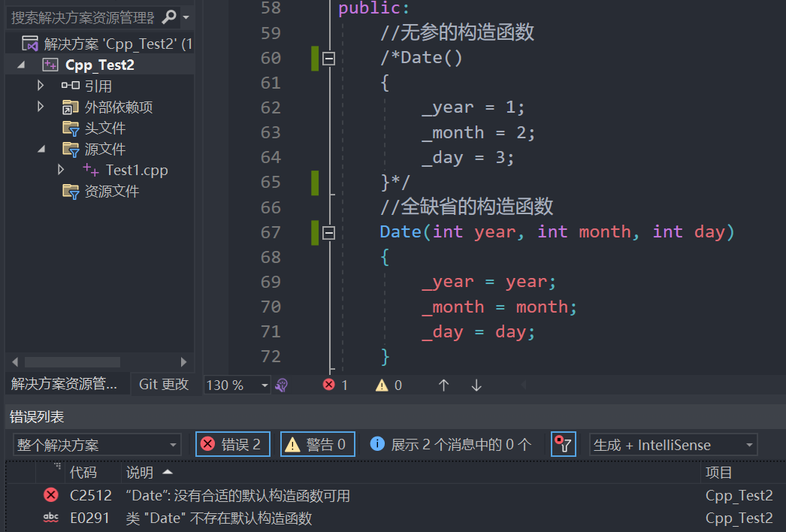
Task: Click line number 67 in the editor gutter
Action: coord(271,232)
